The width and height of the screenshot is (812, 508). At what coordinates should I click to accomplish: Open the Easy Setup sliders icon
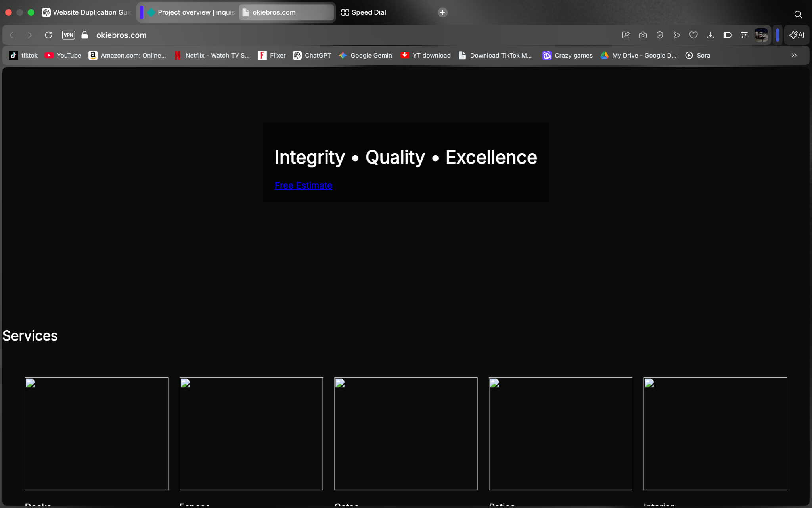[x=744, y=35]
